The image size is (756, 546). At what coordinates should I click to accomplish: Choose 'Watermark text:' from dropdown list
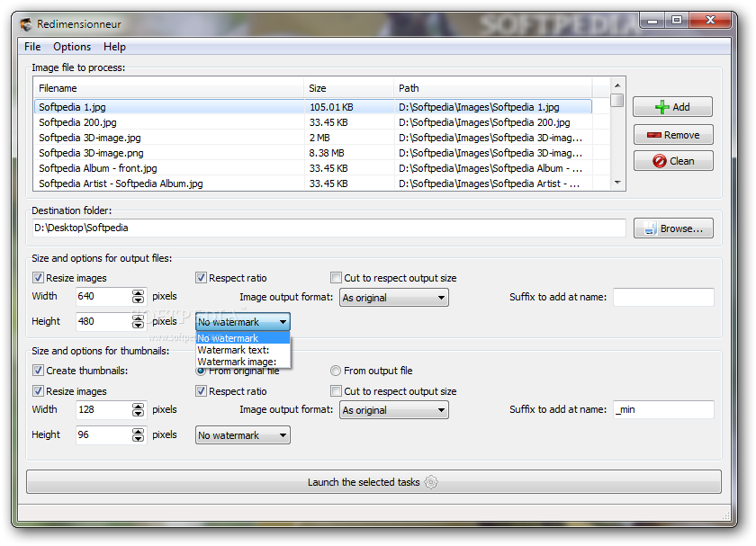click(x=242, y=350)
